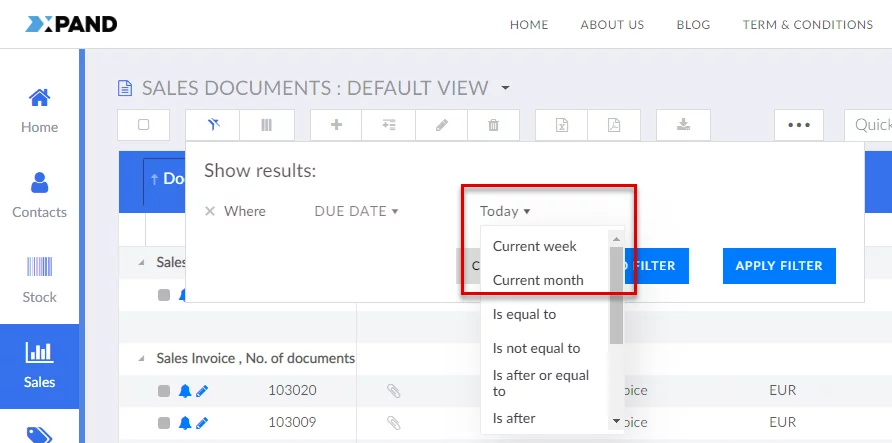Export to PDF file icon

click(613, 125)
